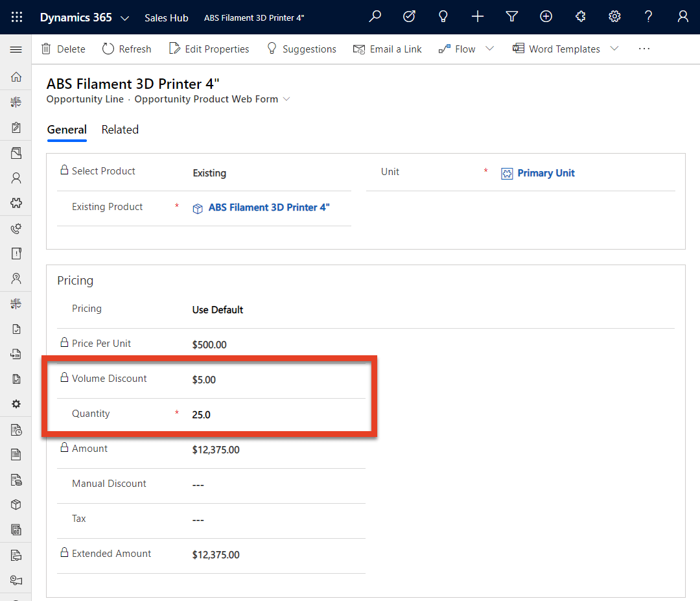Open your account from the person icon

[x=682, y=17]
